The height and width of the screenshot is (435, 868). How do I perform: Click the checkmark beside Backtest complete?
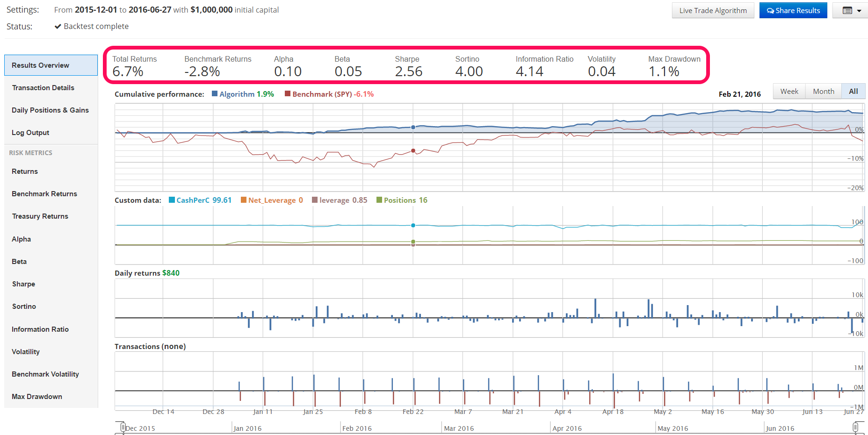coord(58,26)
